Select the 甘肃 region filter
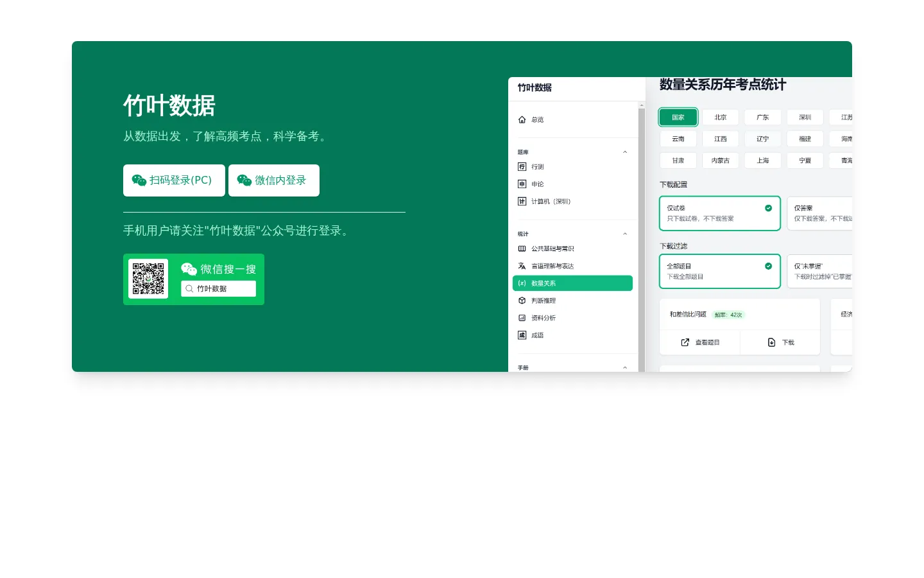 click(678, 161)
